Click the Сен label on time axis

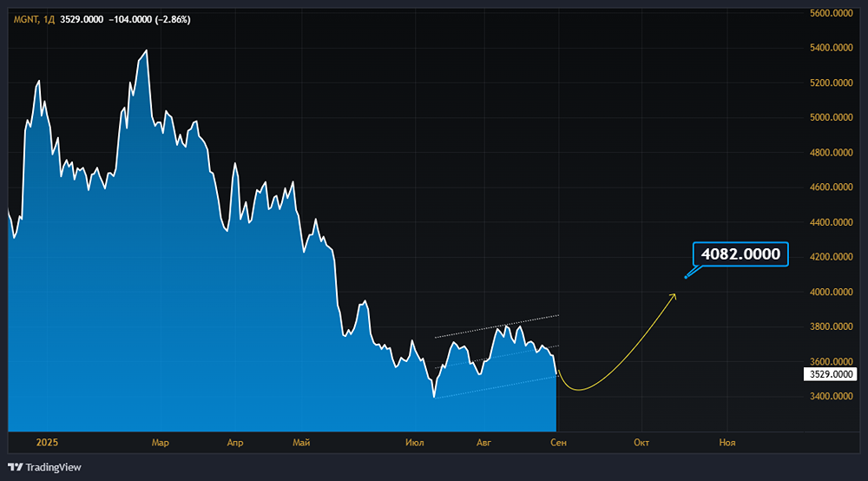click(x=558, y=442)
